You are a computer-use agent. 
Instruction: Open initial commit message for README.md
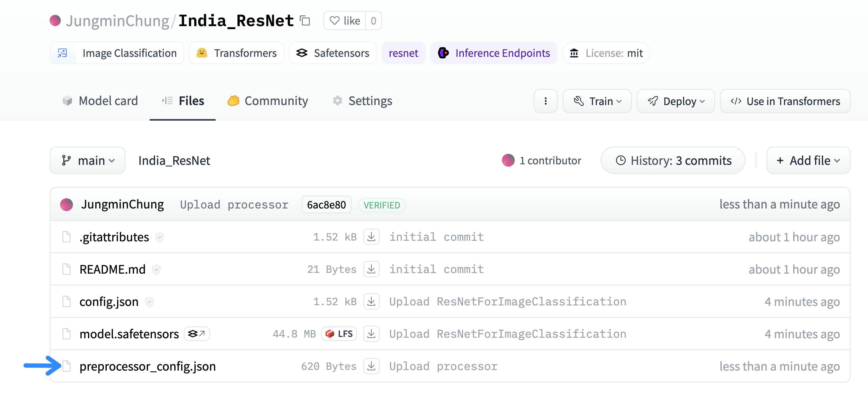click(x=436, y=269)
